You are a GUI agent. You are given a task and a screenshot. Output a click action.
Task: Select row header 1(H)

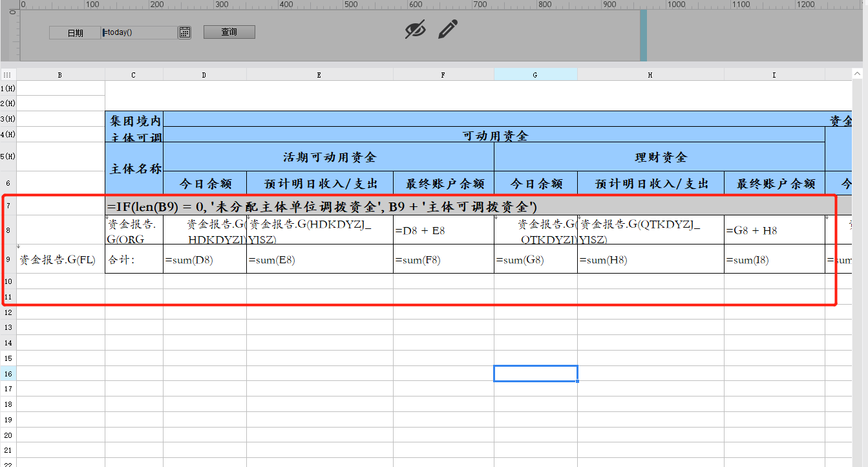[8, 88]
